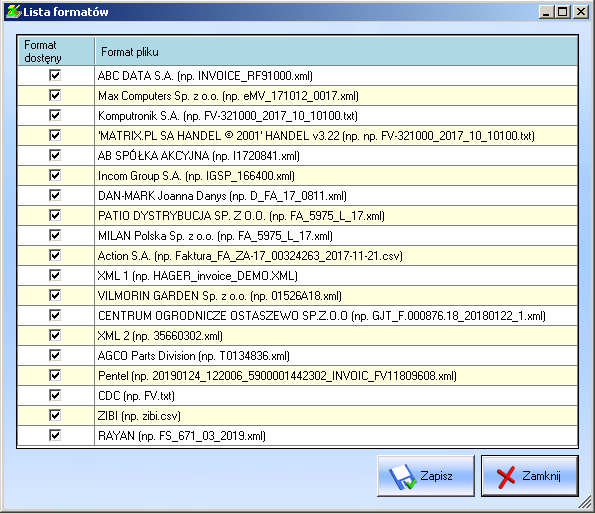Click the Format dostępny column header
The height and width of the screenshot is (514, 595).
click(56, 51)
